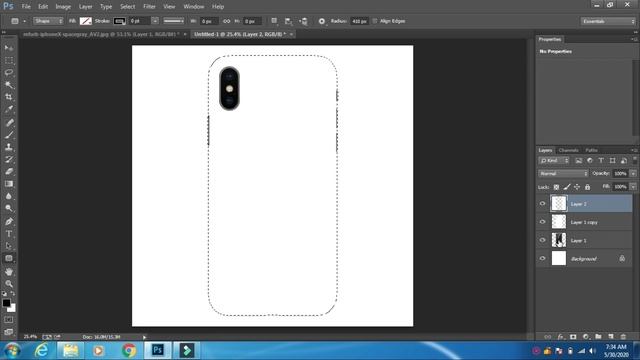Toggle lock image pixels brush icon
The image size is (640, 360).
567,187
